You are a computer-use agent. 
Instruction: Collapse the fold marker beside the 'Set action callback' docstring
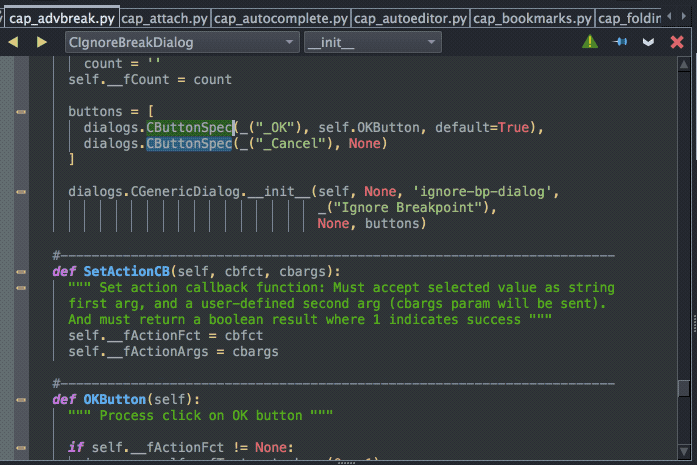[21, 288]
